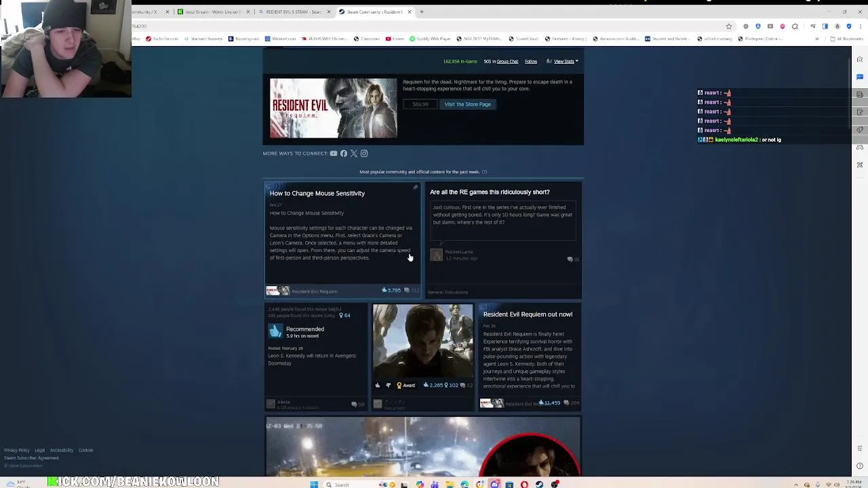Open the Cookies footer link
Image resolution: width=868 pixels, height=488 pixels.
tap(85, 450)
